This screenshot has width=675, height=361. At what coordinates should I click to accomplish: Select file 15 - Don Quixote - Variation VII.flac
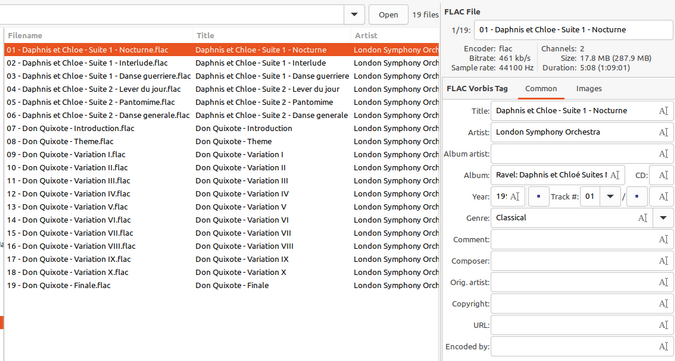pos(221,233)
